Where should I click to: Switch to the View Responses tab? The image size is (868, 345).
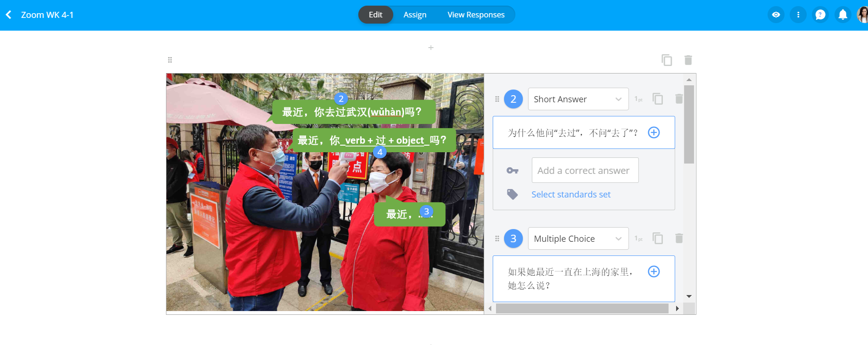(x=476, y=15)
